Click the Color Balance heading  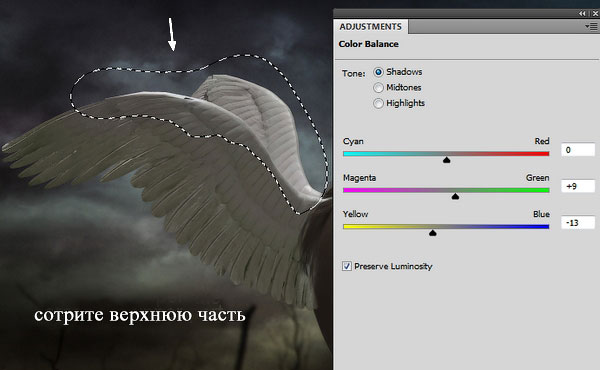click(368, 44)
